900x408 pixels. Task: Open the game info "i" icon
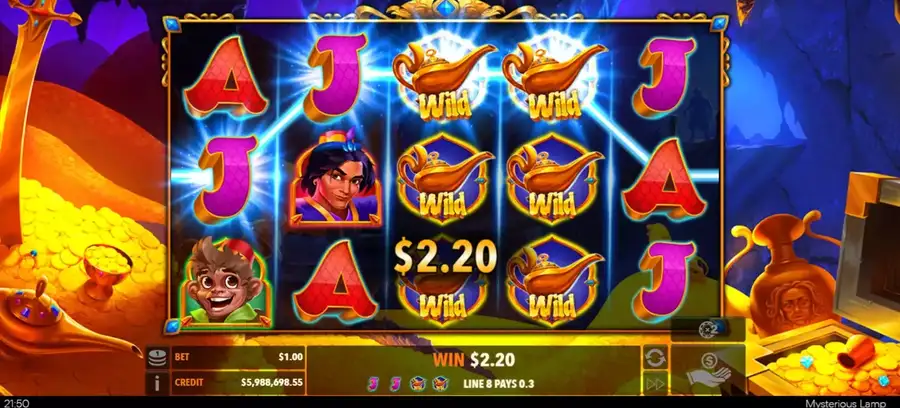tap(157, 382)
